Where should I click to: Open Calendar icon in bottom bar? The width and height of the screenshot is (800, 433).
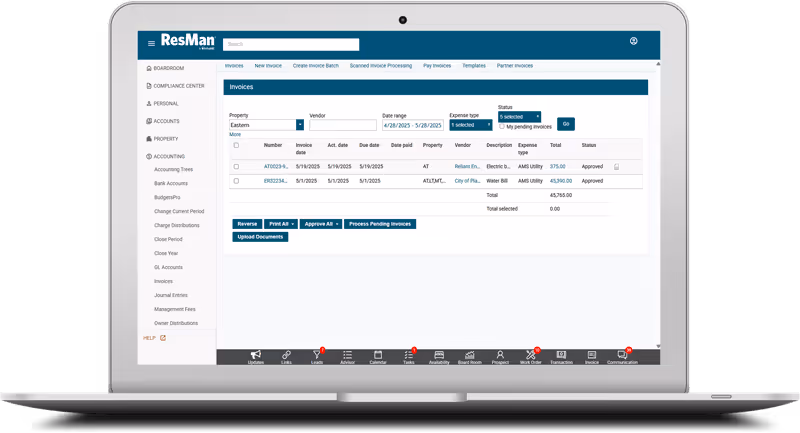378,356
